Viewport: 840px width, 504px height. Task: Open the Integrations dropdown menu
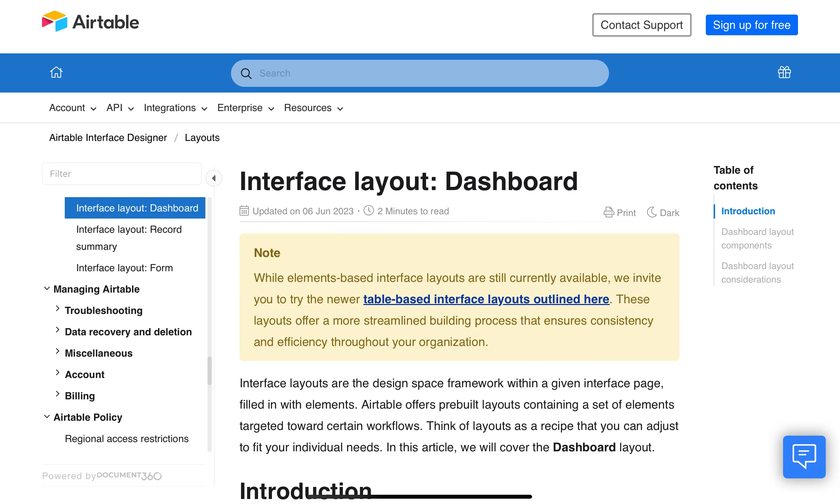[175, 108]
